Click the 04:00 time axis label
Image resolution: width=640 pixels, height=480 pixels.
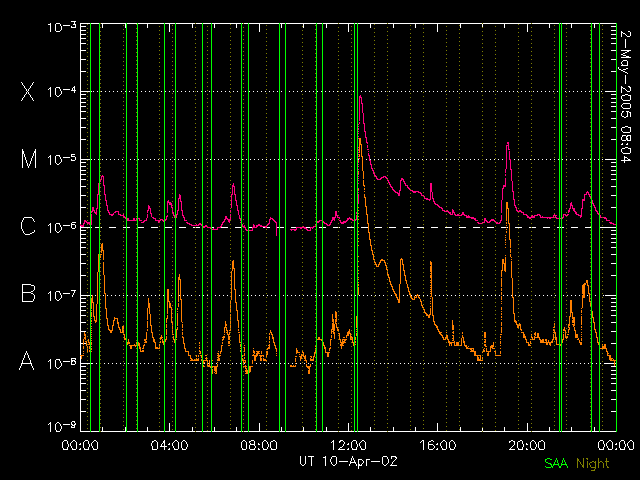[169, 445]
